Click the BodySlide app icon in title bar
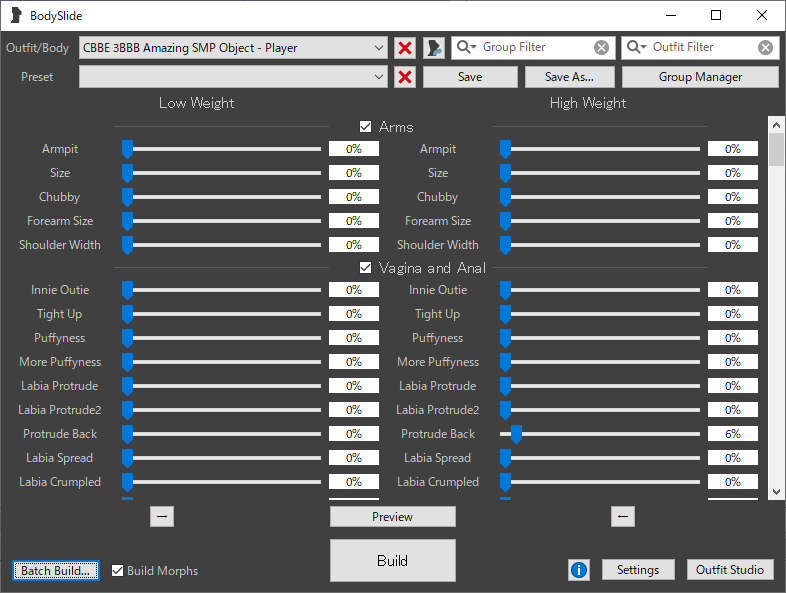Screen dimensions: 786x593 pos(17,16)
